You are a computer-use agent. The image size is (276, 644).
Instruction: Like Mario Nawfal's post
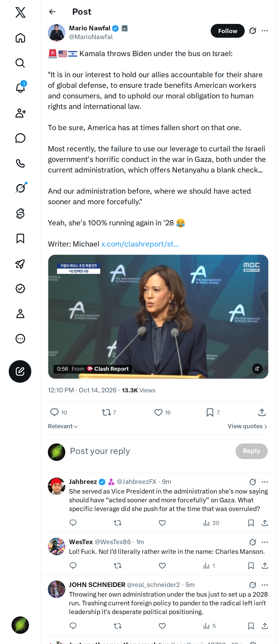(158, 412)
